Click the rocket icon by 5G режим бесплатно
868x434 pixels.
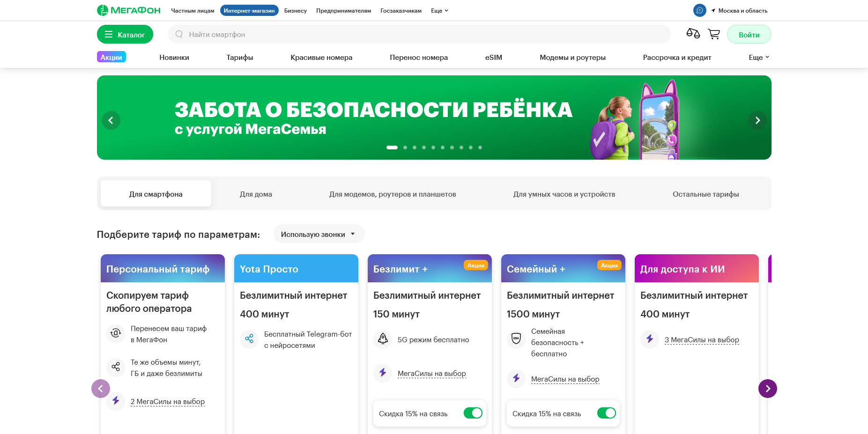383,339
